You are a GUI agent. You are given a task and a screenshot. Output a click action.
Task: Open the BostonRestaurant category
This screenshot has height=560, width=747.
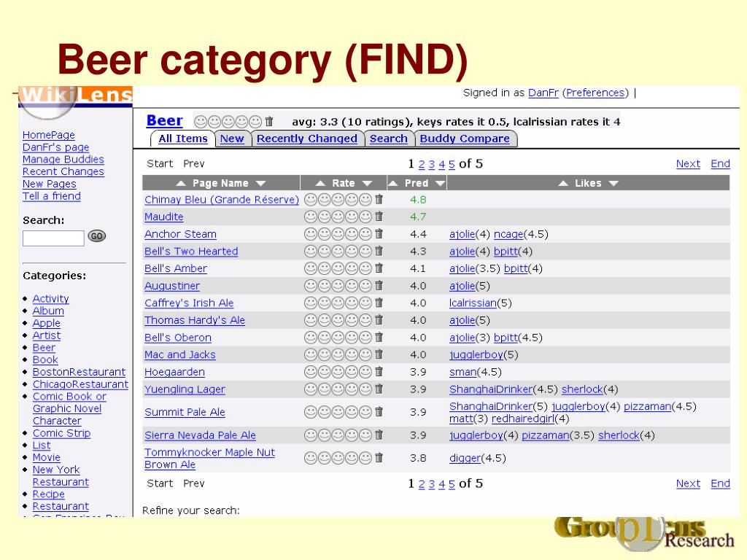click(79, 372)
